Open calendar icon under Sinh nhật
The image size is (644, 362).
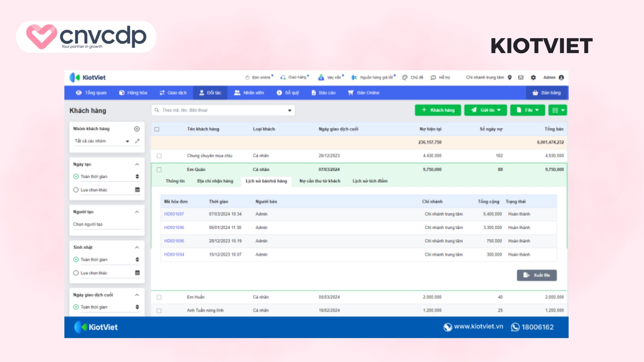[x=137, y=273]
